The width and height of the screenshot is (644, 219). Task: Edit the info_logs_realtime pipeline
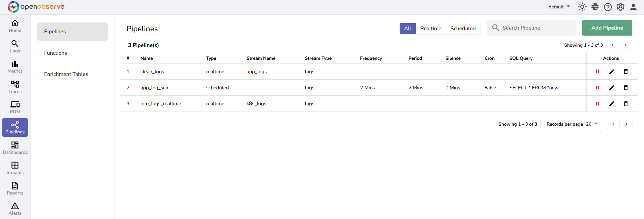tap(611, 104)
